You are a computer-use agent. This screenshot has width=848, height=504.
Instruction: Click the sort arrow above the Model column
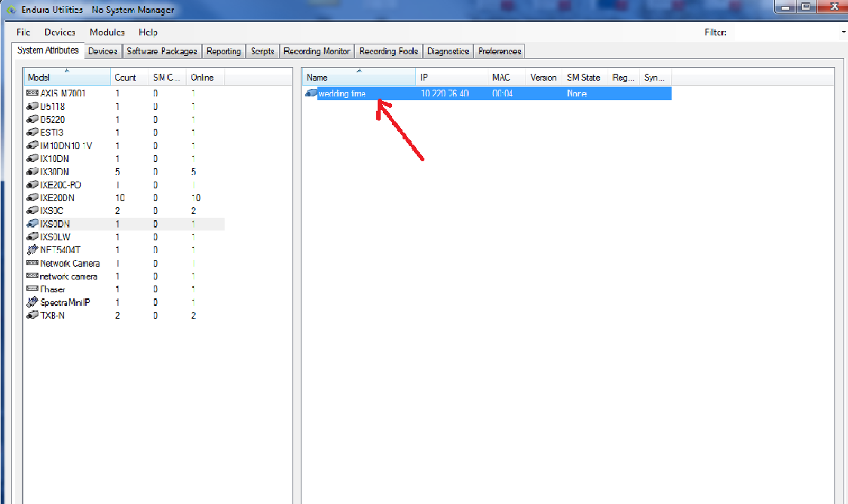click(66, 69)
